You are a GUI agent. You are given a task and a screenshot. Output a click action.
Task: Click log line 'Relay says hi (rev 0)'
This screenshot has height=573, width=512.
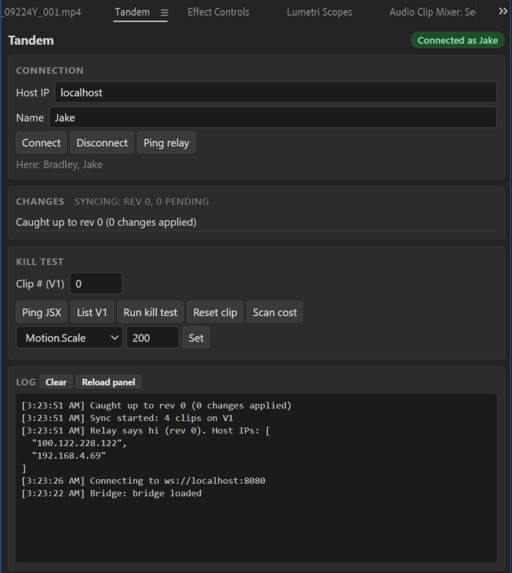point(145,430)
